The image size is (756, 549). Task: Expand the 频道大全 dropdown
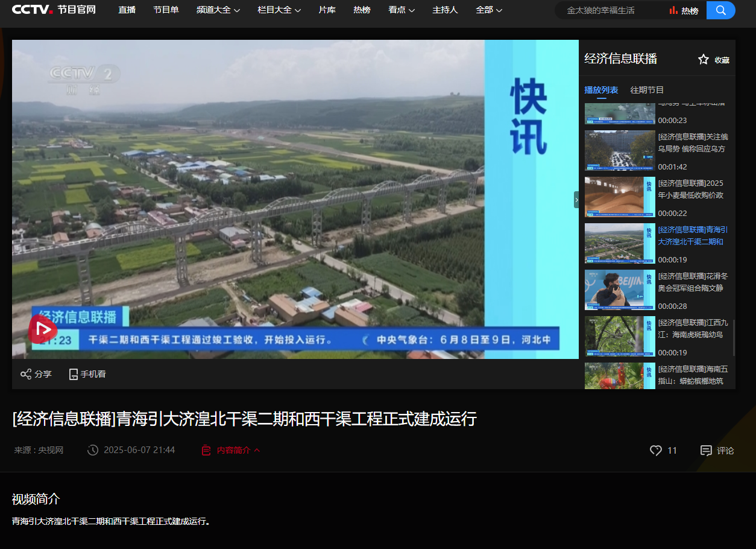218,10
